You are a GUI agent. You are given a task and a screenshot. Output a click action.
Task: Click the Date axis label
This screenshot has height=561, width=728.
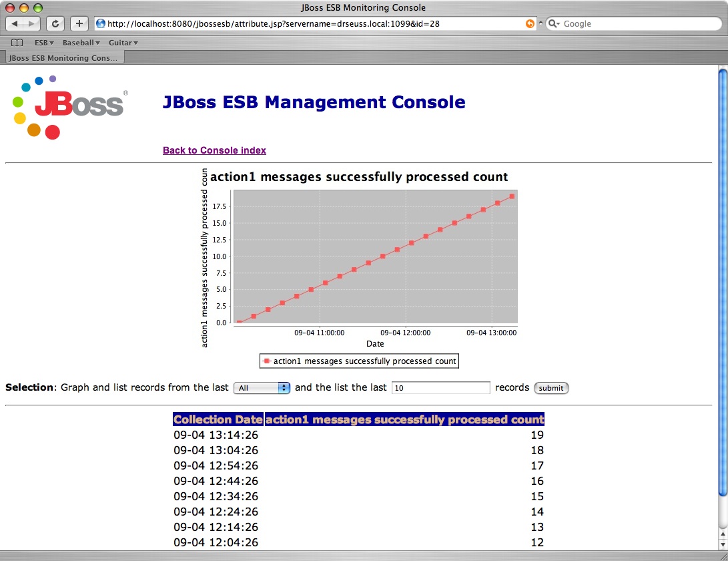pos(375,344)
